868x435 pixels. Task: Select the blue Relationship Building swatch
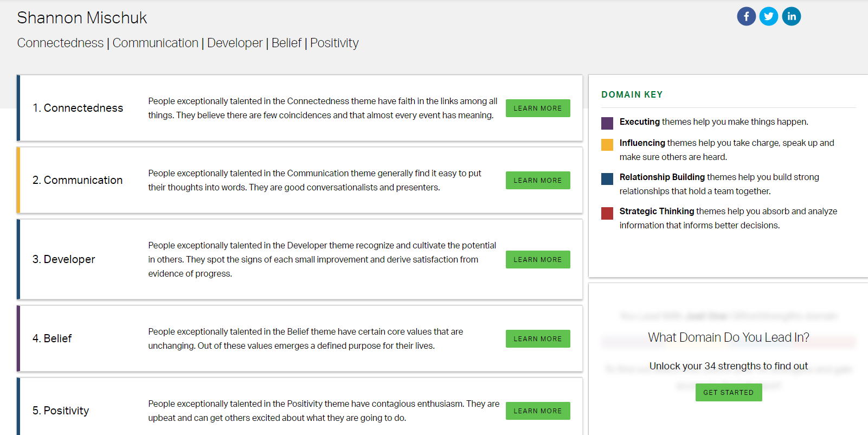pyautogui.click(x=607, y=179)
